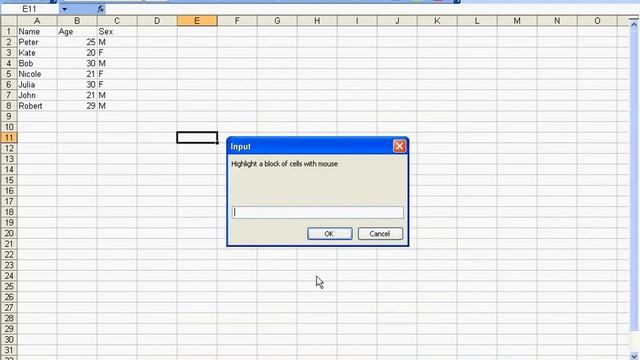
Task: Click the active cell E11
Action: click(197, 138)
